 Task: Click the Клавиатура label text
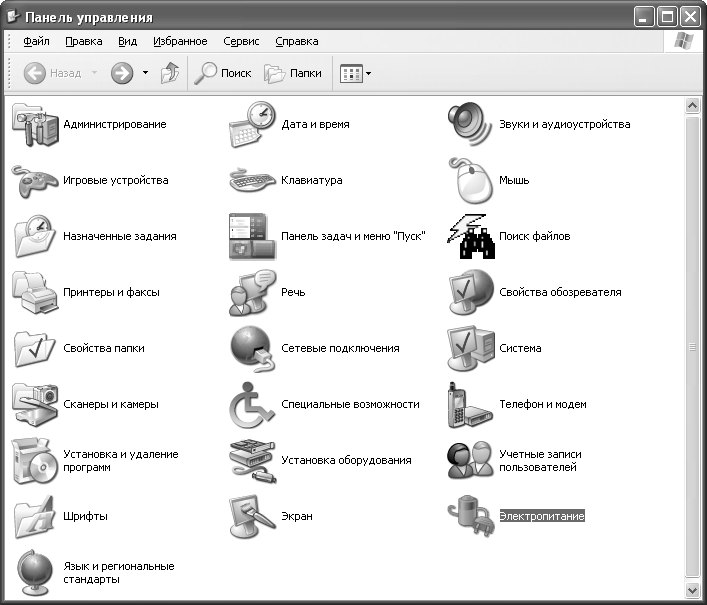pyautogui.click(x=312, y=180)
